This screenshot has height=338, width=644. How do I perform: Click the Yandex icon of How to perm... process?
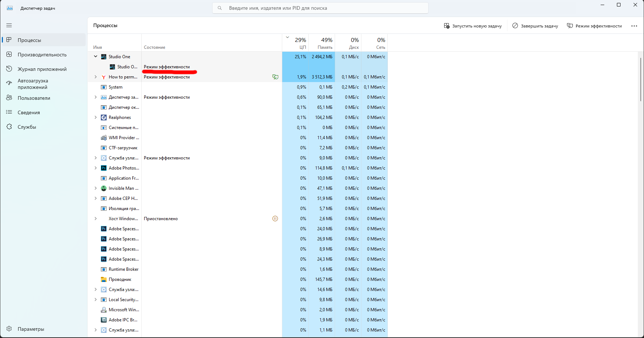pyautogui.click(x=104, y=77)
